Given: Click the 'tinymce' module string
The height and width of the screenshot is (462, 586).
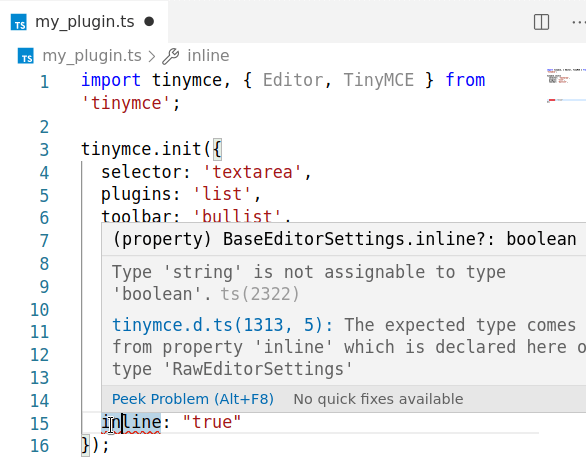Looking at the screenshot, I should pyautogui.click(x=126, y=103).
